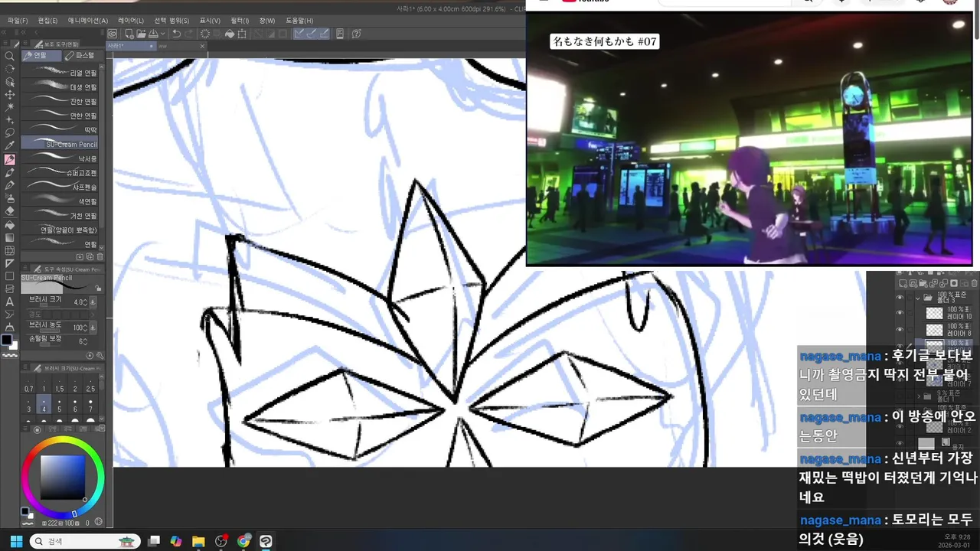Delete sub tool with trash icon

pos(100,257)
